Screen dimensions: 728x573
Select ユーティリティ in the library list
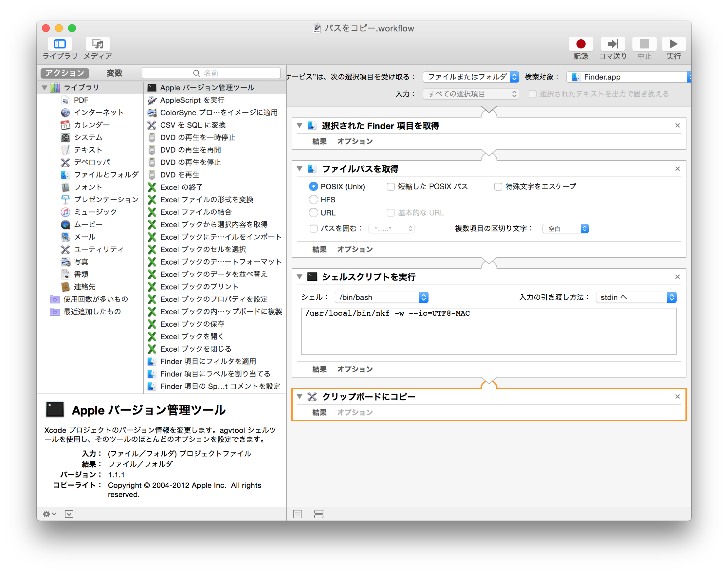coord(99,249)
